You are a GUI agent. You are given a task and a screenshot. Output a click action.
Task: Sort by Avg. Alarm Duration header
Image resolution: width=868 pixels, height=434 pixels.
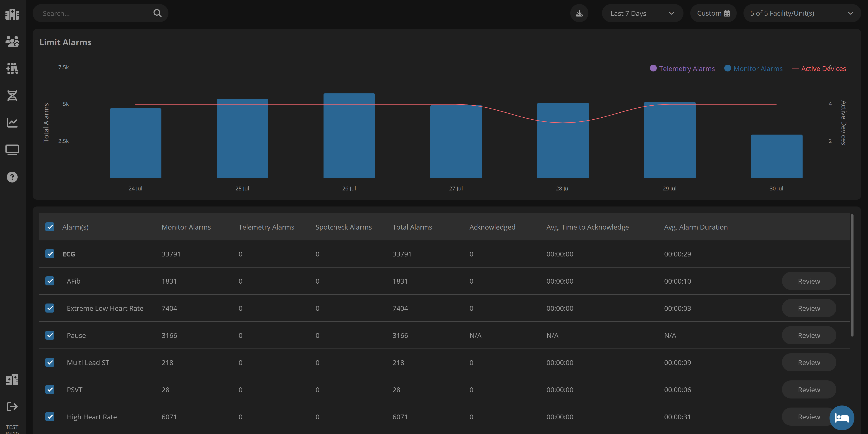[x=696, y=227]
